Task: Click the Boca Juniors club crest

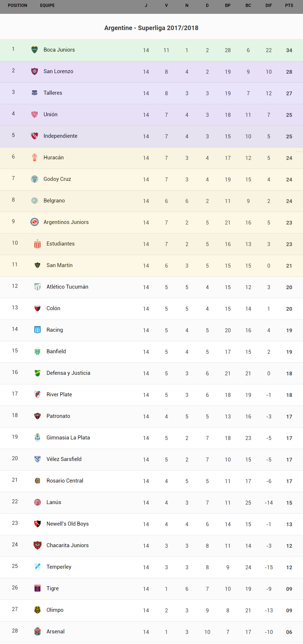Action: (35, 50)
